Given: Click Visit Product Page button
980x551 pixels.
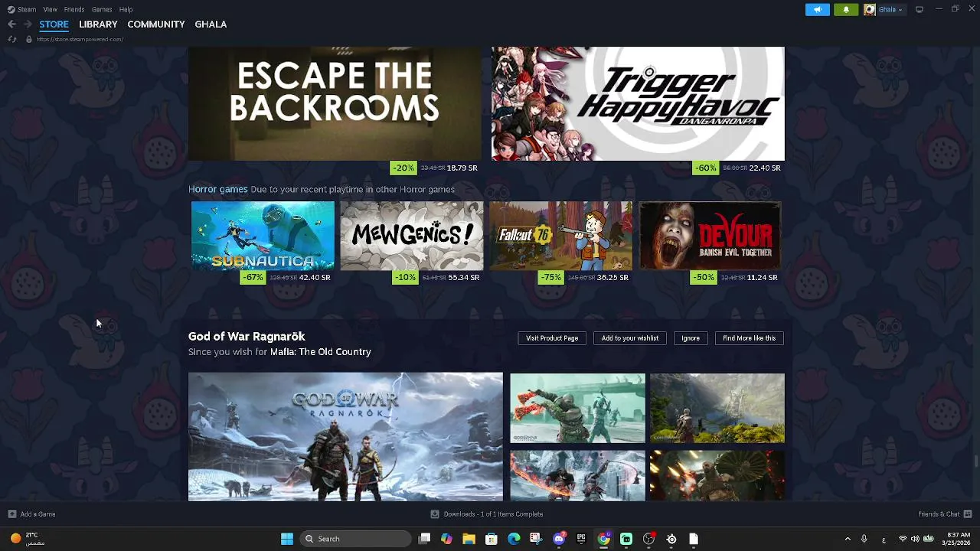Looking at the screenshot, I should (x=552, y=338).
